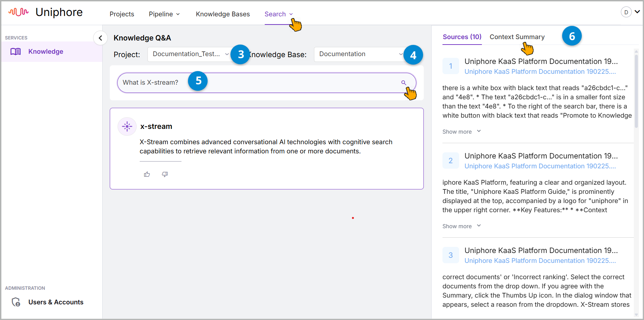Open the Pipeline dropdown menu
The image size is (644, 320).
164,14
